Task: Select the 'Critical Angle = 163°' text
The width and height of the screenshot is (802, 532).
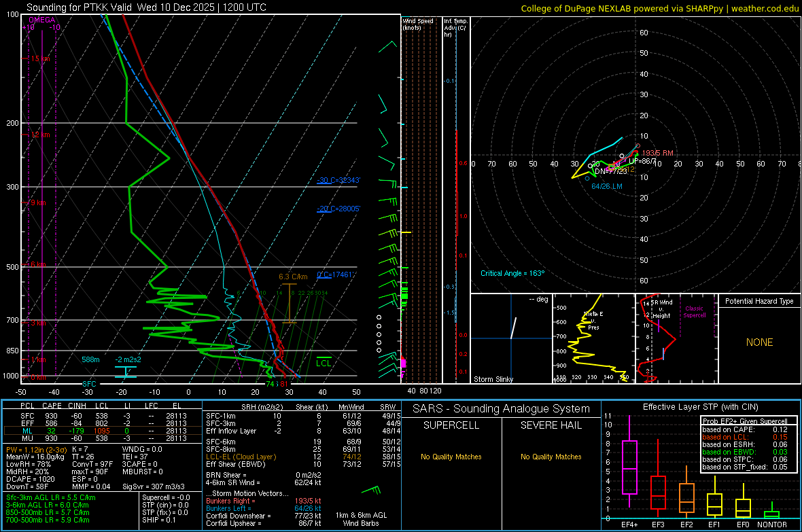Action: 512,274
